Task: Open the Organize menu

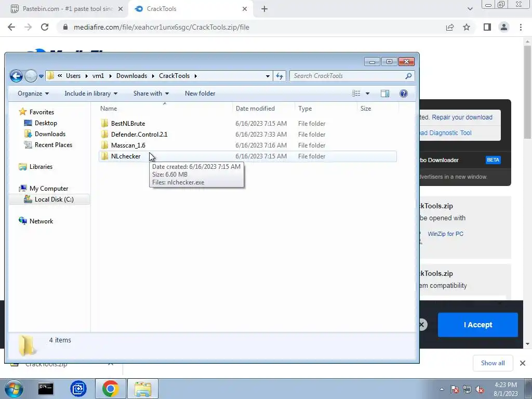Action: click(33, 94)
